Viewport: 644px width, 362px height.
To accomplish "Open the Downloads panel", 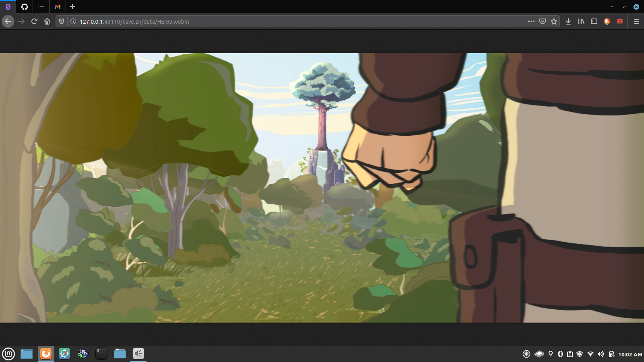I will (x=568, y=22).
